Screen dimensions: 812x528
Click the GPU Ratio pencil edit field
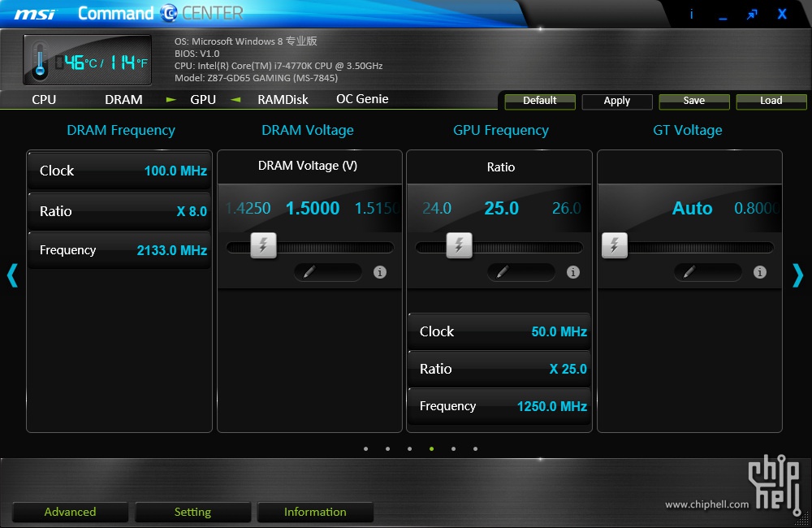pyautogui.click(x=521, y=272)
